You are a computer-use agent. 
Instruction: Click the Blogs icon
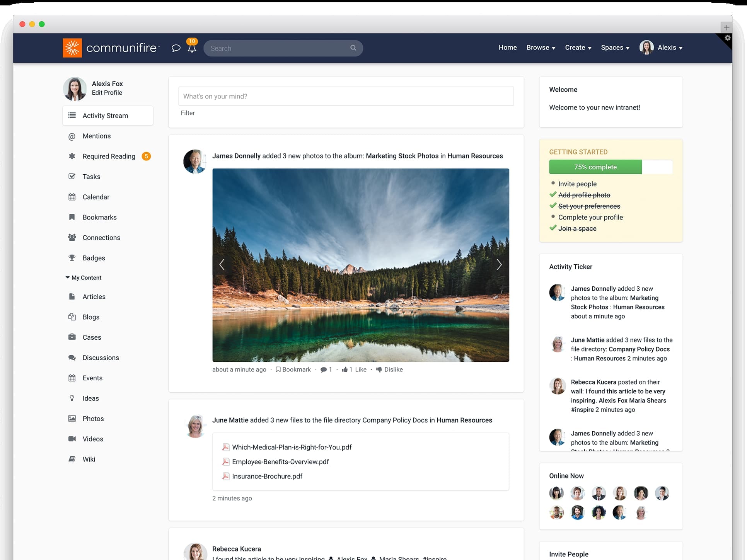72,317
